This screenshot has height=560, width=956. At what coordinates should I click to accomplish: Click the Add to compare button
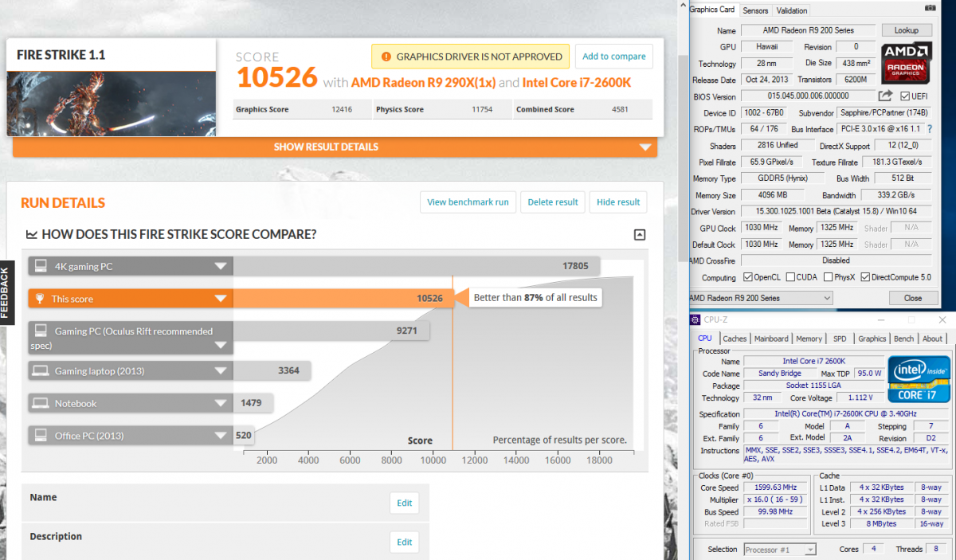coord(613,57)
